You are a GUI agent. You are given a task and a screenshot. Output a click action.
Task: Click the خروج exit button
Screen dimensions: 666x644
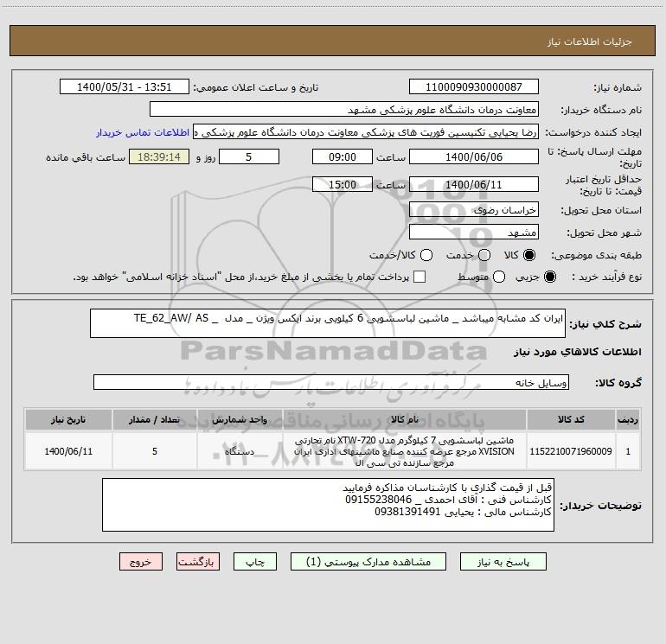pos(141,562)
